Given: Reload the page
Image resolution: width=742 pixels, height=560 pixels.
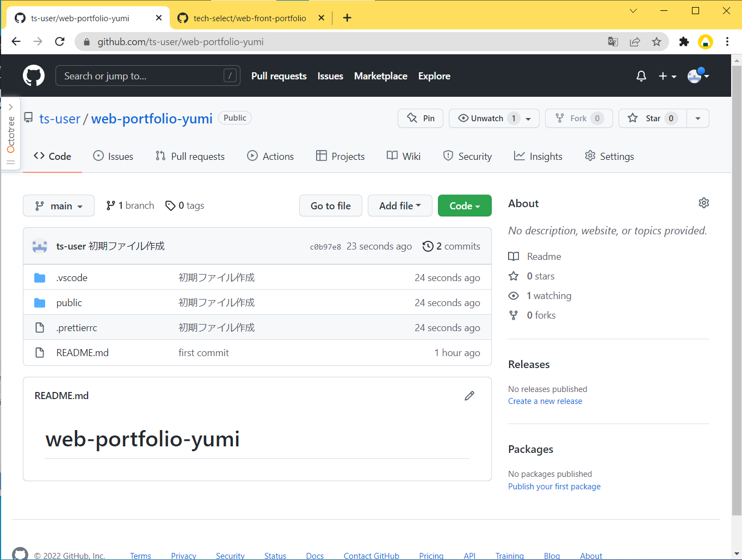Looking at the screenshot, I should [x=60, y=42].
